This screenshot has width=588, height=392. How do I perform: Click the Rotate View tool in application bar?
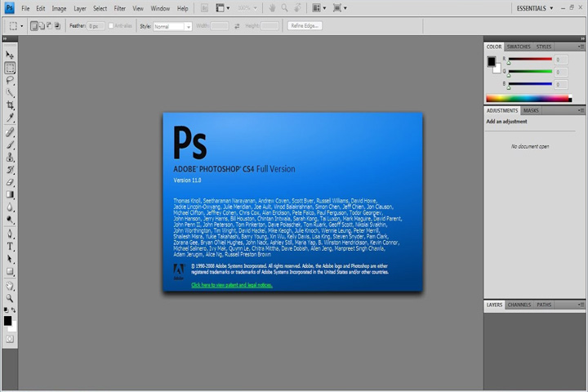pyautogui.click(x=297, y=8)
